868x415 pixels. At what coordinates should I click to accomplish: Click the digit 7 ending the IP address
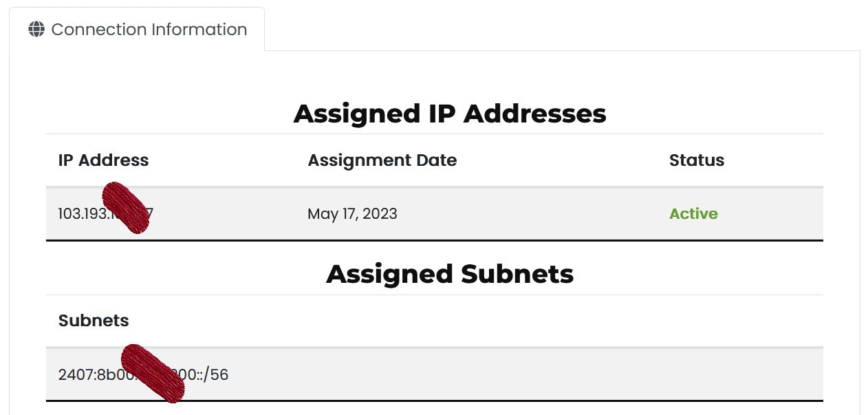(x=150, y=214)
